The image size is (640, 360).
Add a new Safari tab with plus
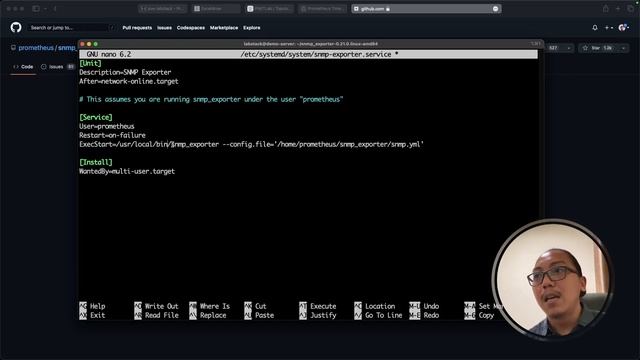(618, 9)
